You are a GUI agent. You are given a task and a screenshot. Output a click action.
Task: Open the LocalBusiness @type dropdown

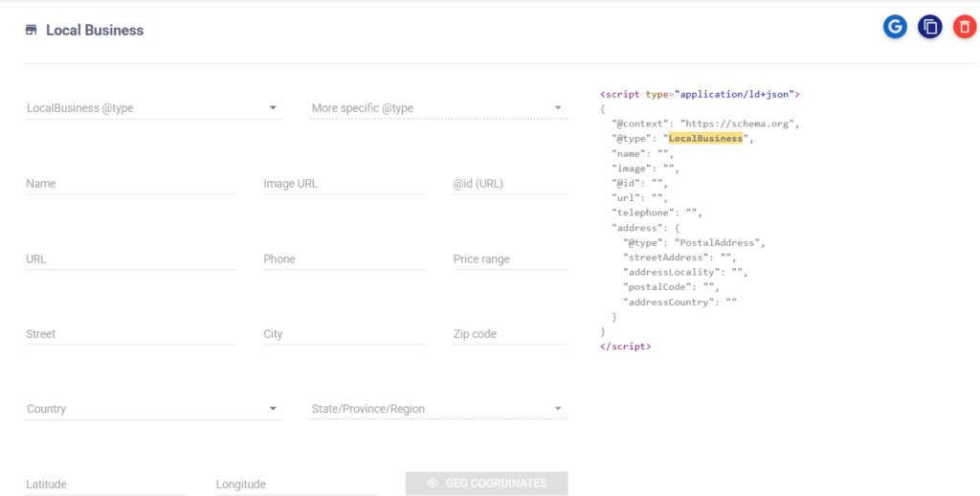(154, 108)
